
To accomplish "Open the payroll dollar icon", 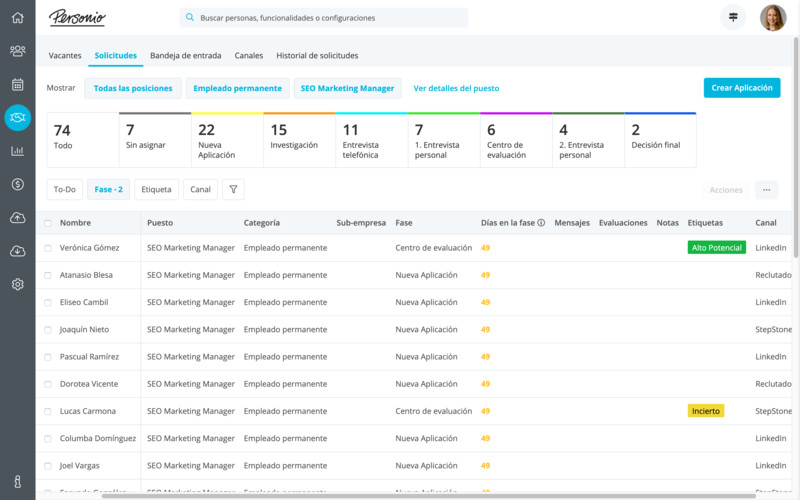I will [x=17, y=184].
